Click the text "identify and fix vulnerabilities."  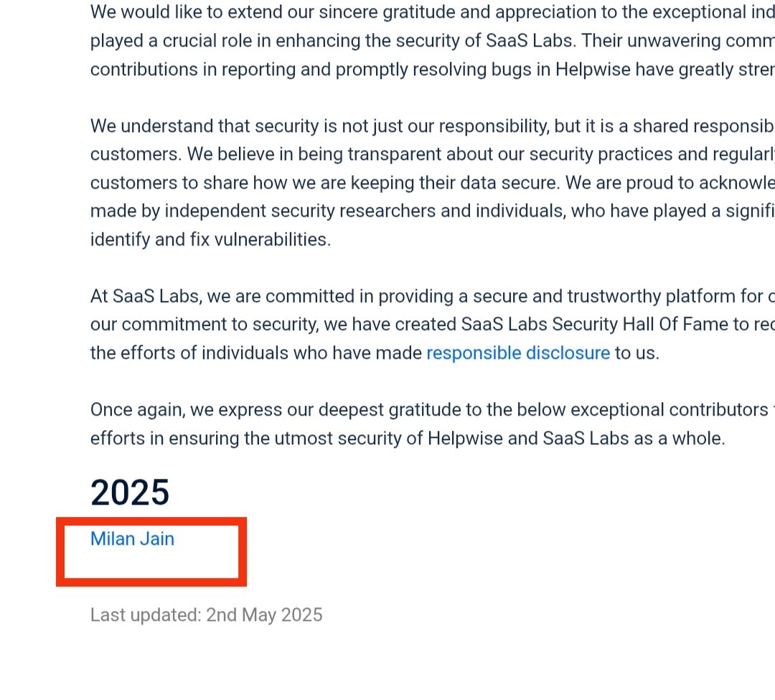[210, 240]
